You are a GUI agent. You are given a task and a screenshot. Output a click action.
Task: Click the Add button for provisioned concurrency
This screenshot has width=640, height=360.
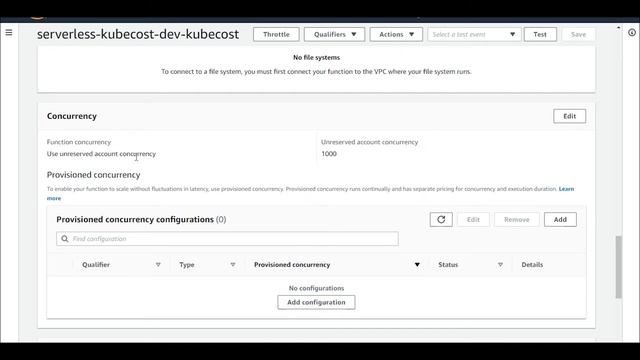560,220
